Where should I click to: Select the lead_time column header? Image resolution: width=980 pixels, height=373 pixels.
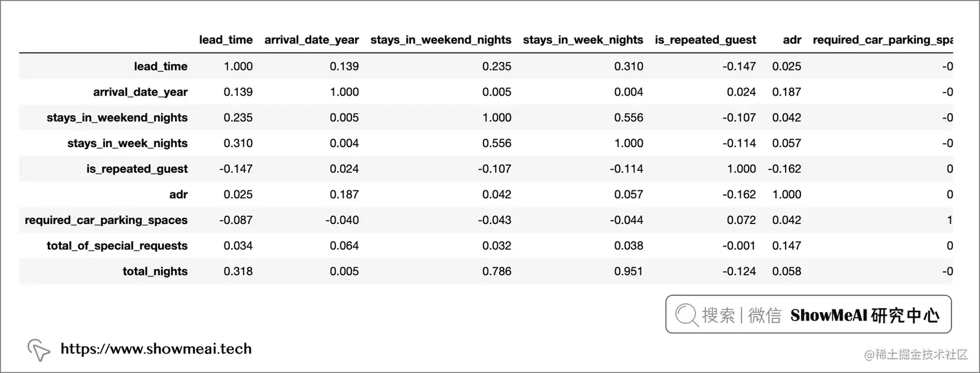(226, 40)
